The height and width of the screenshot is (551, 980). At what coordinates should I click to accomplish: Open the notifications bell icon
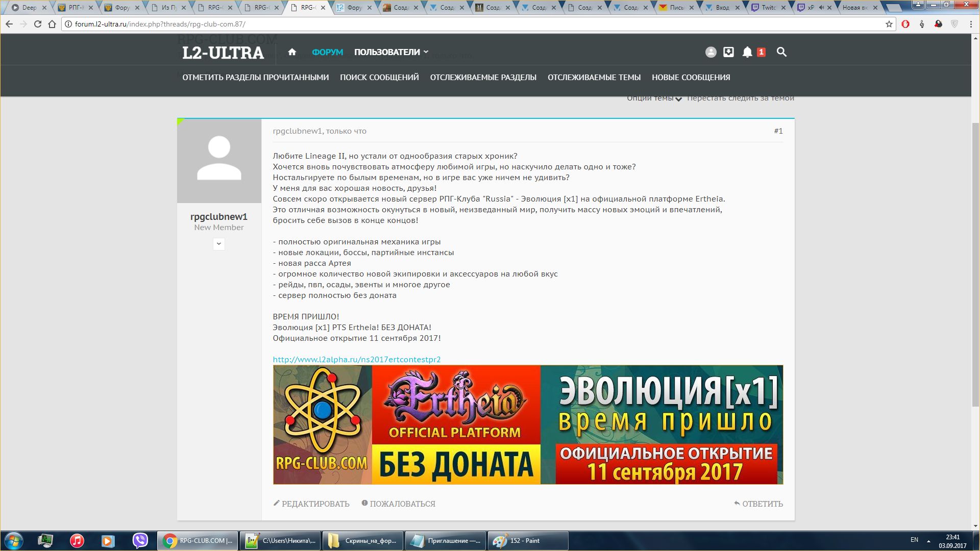(747, 52)
